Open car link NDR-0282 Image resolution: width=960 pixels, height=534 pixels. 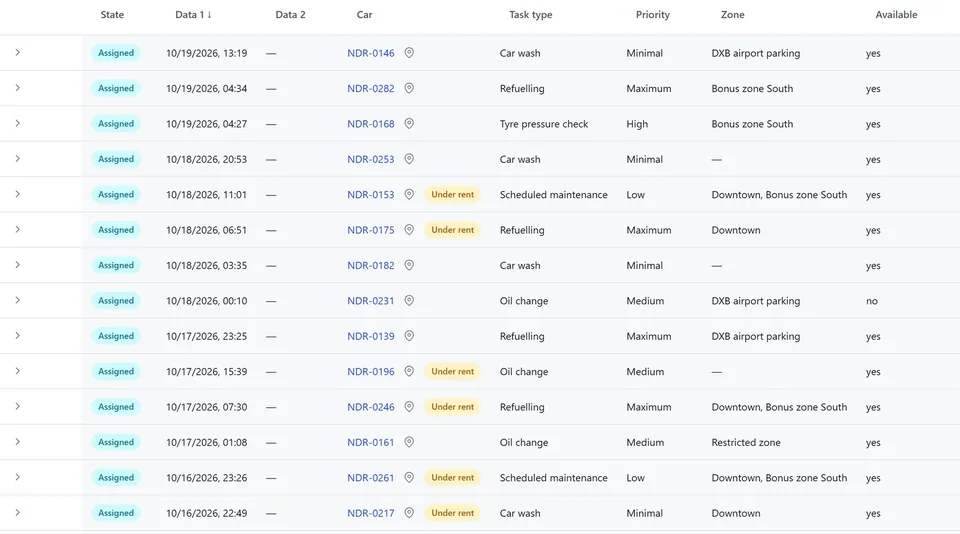point(370,89)
